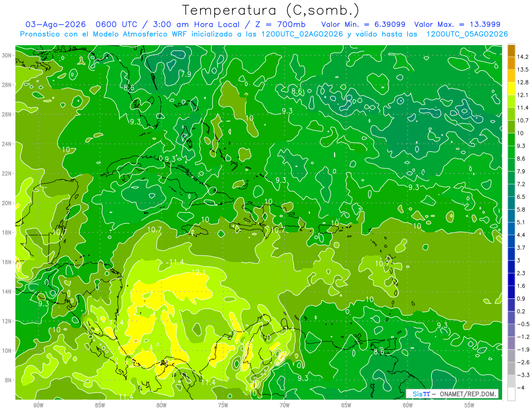Click the title 'Temperatura (C,somb.)'
Viewport: 532px width, 411px height.
point(271,10)
